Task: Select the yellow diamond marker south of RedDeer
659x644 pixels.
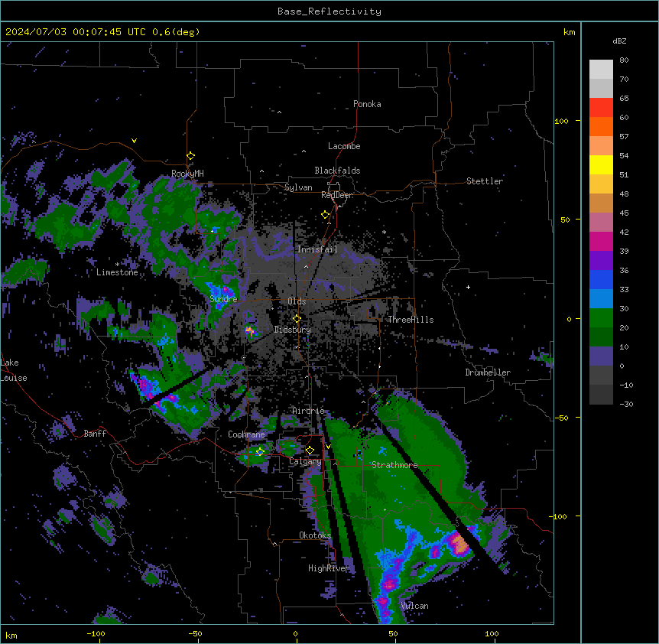Action: (325, 215)
